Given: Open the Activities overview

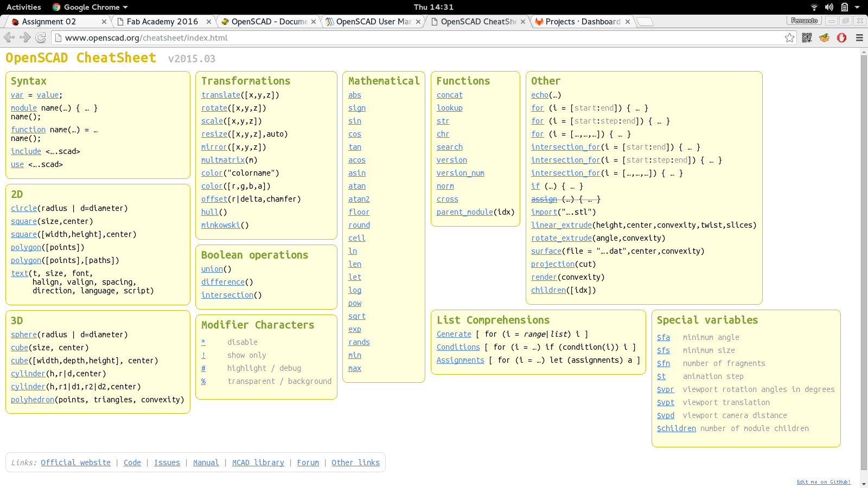Looking at the screenshot, I should pyautogui.click(x=23, y=7).
